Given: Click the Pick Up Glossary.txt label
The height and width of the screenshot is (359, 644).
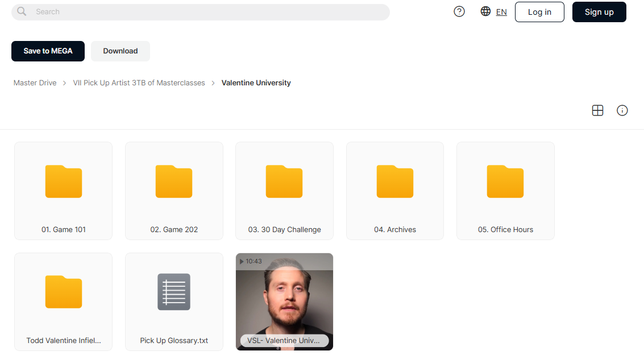Looking at the screenshot, I should coord(174,340).
